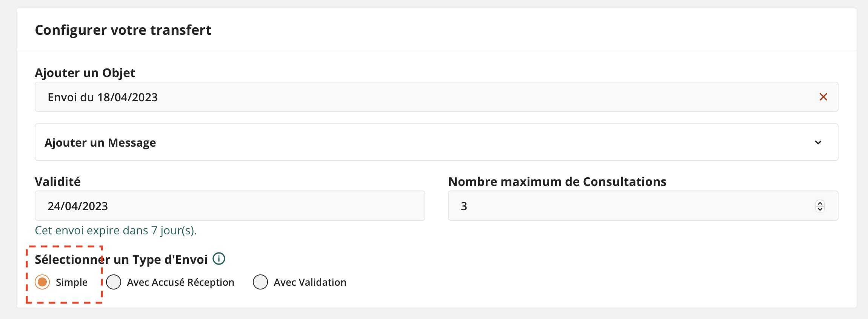Click the Avec Accusé Réception label text
Image resolution: width=868 pixels, height=319 pixels.
click(180, 282)
